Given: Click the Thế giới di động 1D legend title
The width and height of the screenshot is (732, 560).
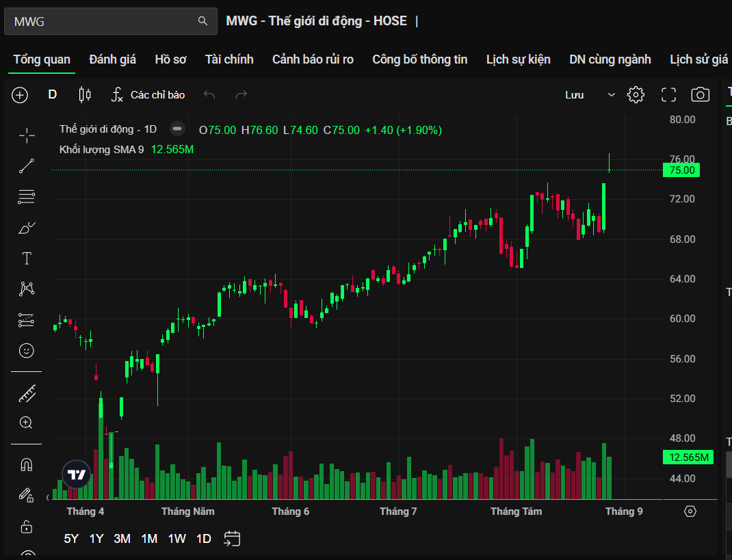Looking at the screenshot, I should click(108, 129).
